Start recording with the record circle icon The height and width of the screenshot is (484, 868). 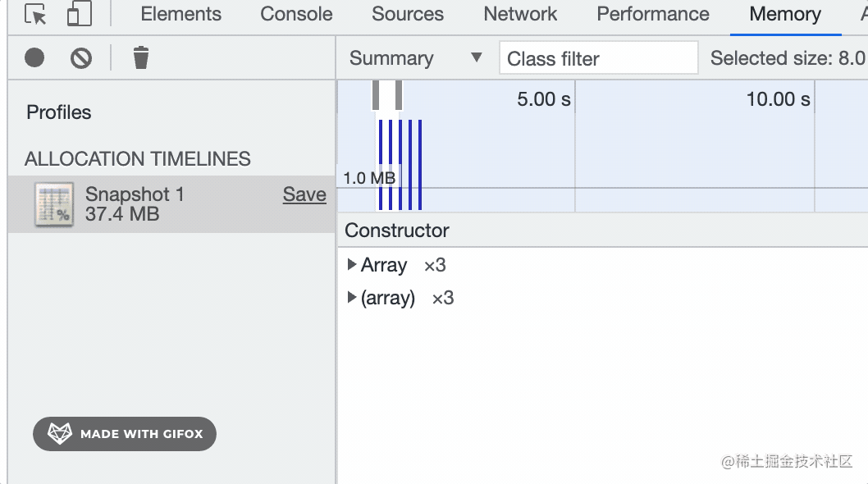click(34, 57)
